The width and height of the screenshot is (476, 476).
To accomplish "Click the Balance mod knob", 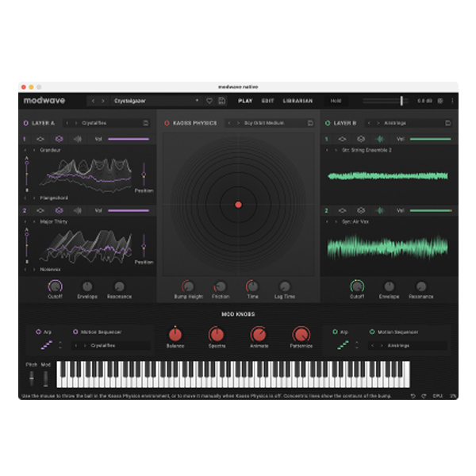I will (175, 335).
